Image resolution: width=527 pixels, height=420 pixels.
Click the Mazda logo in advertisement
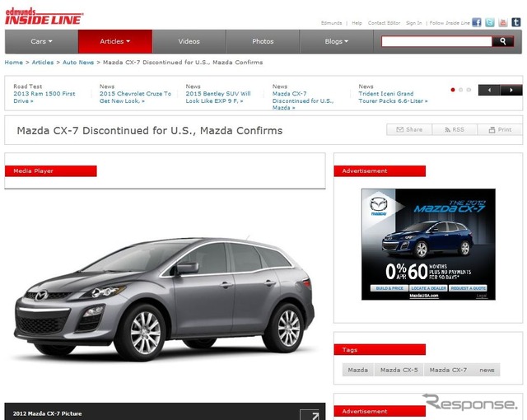click(x=379, y=207)
